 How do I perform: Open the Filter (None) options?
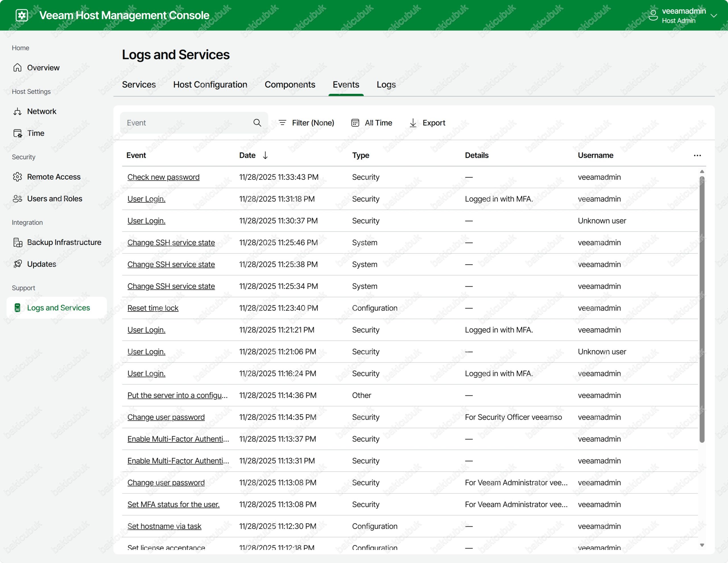click(x=306, y=123)
